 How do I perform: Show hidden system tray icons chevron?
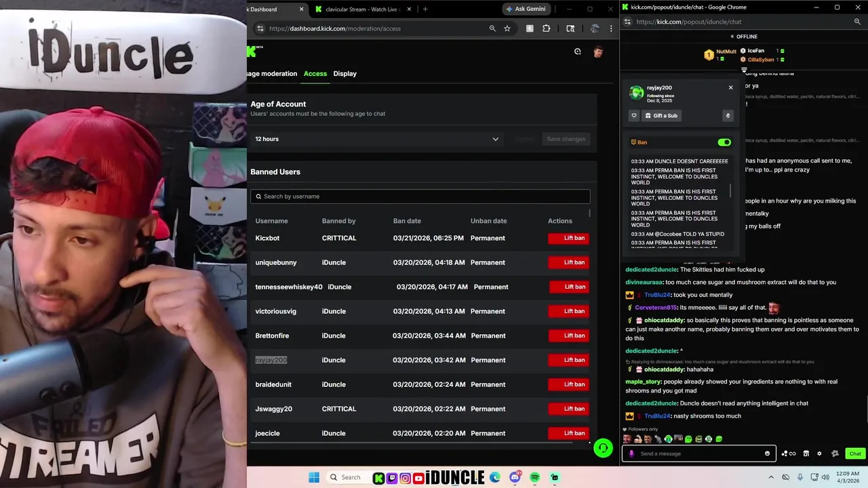pos(772,477)
